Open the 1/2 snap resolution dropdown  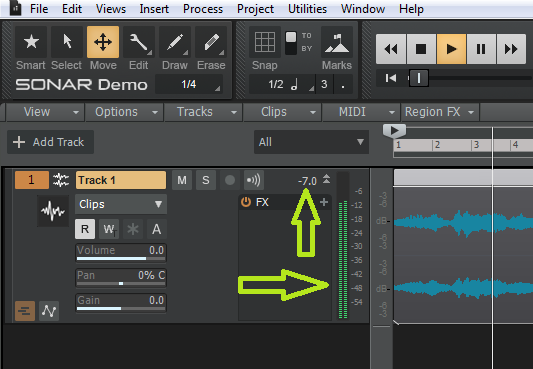(282, 84)
